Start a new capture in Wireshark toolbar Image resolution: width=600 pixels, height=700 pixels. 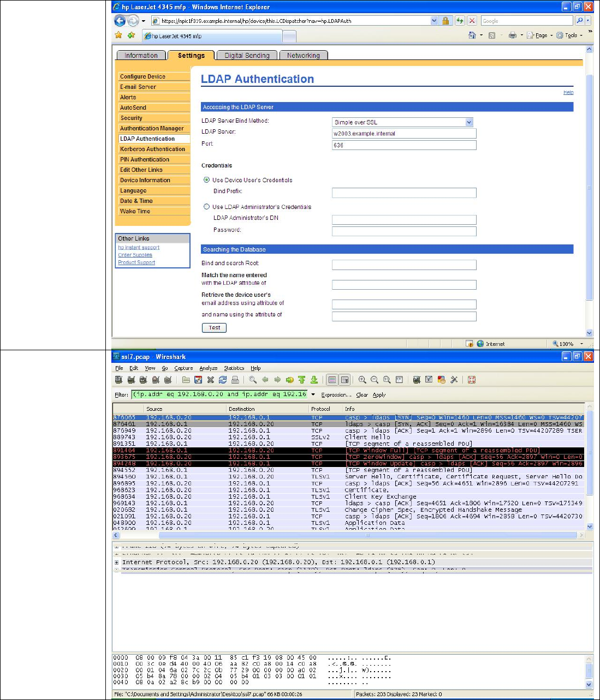[143, 380]
